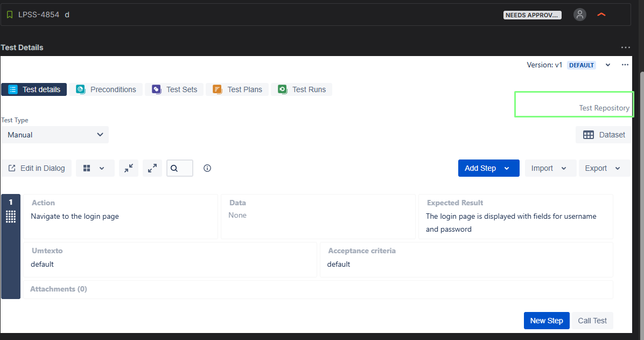Image resolution: width=644 pixels, height=340 pixels.
Task: Click the expand fullscreen arrows icon
Action: tap(152, 168)
